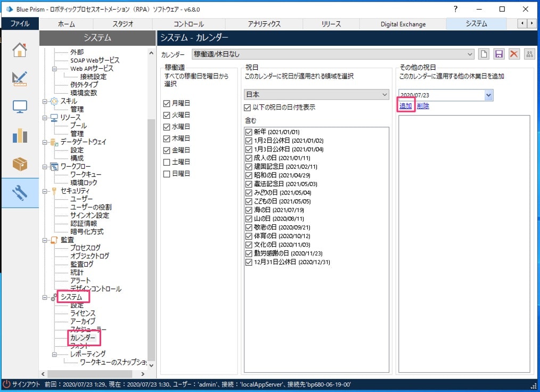Collapse the セキュリティ tree node
Screen dimensions: 540x392
click(44, 191)
